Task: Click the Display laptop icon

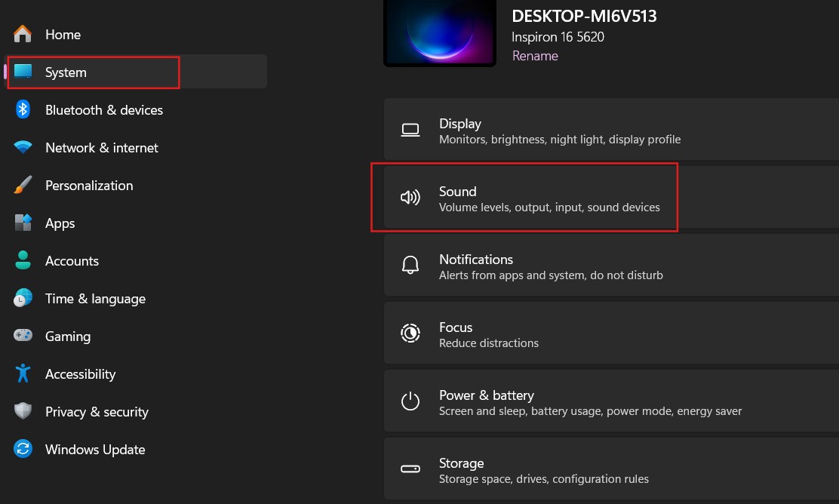Action: click(x=410, y=130)
